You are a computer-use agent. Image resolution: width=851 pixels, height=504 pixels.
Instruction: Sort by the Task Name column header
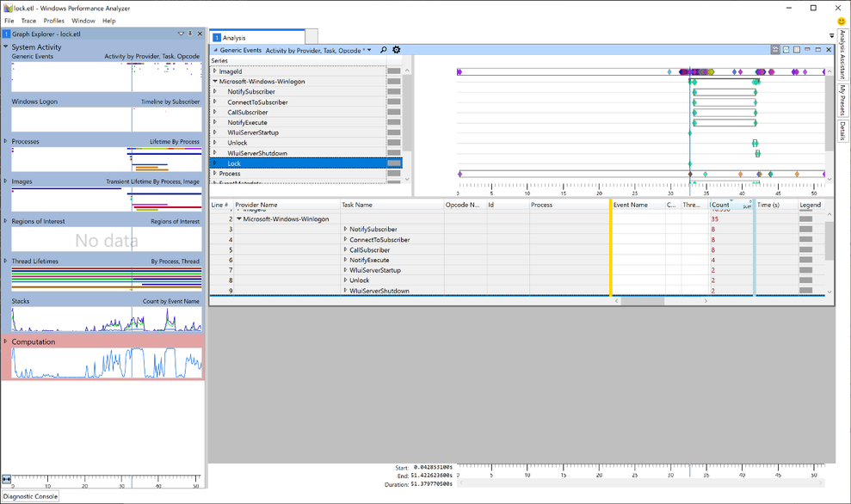[x=392, y=205]
